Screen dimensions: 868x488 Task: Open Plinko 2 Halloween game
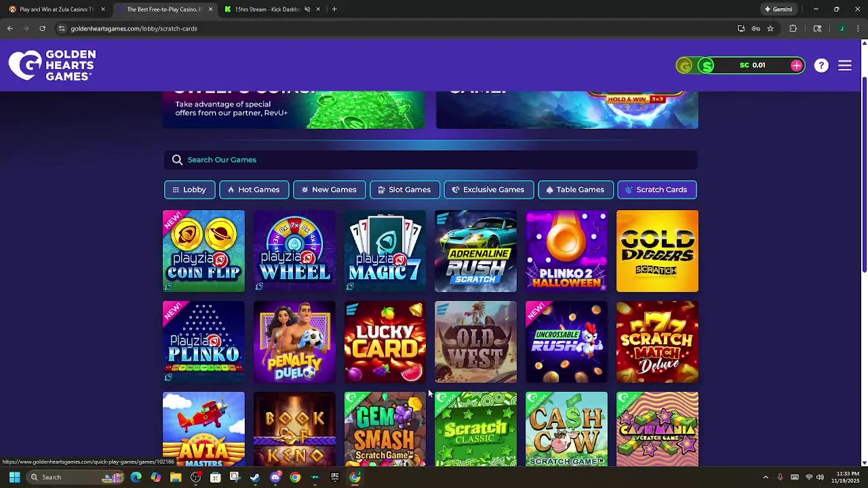coord(566,251)
